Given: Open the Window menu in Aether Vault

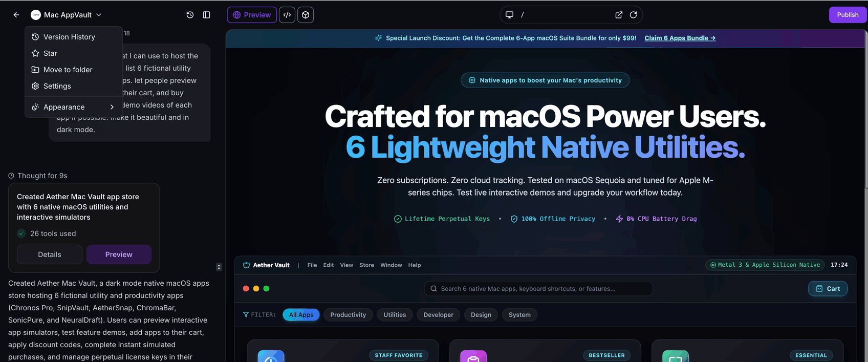Looking at the screenshot, I should click(x=391, y=265).
